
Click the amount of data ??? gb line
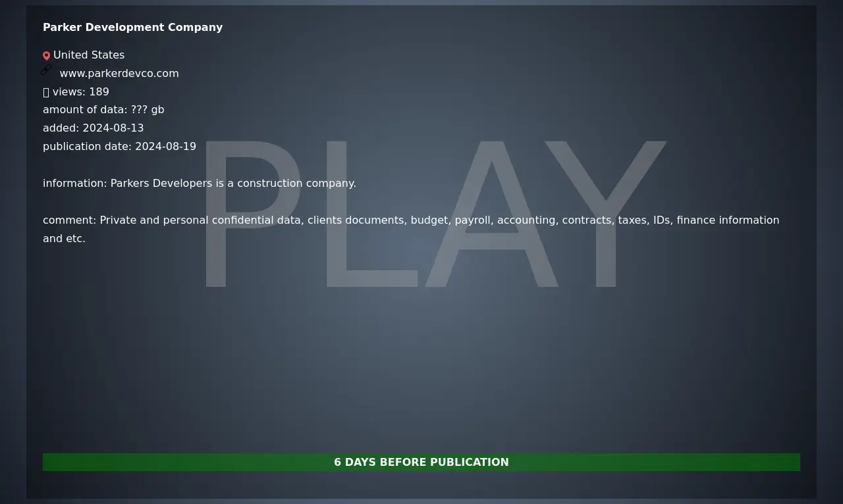tap(103, 110)
